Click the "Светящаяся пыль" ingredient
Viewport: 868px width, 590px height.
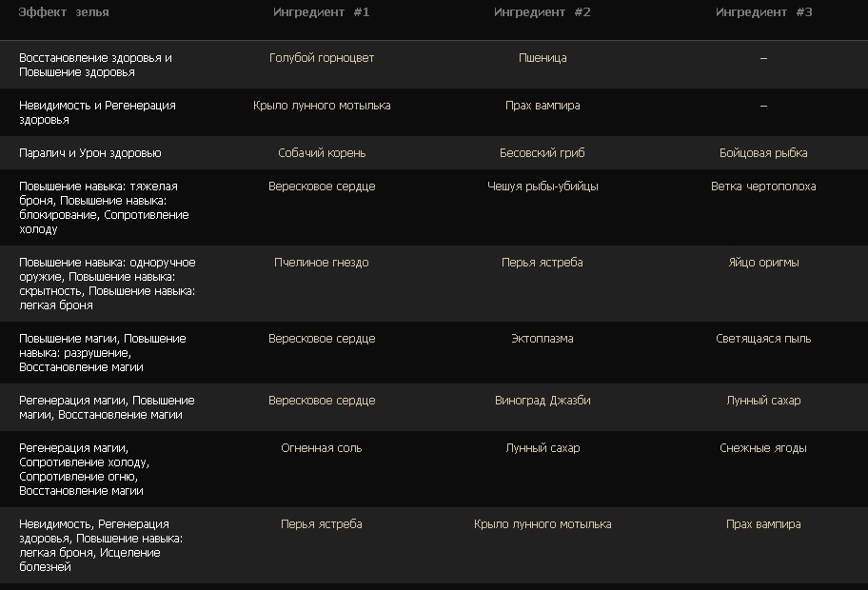[763, 339]
